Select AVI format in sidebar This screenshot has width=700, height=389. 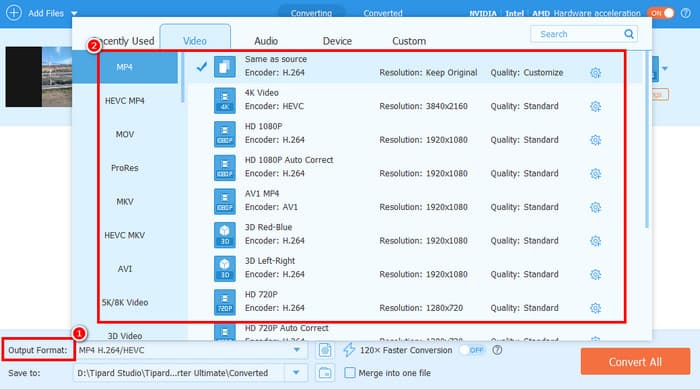pyautogui.click(x=125, y=268)
